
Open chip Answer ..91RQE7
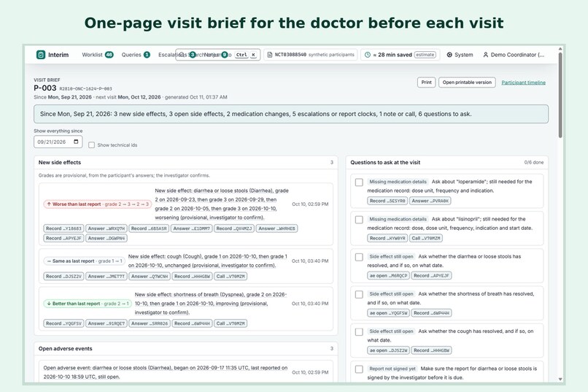click(x=106, y=323)
